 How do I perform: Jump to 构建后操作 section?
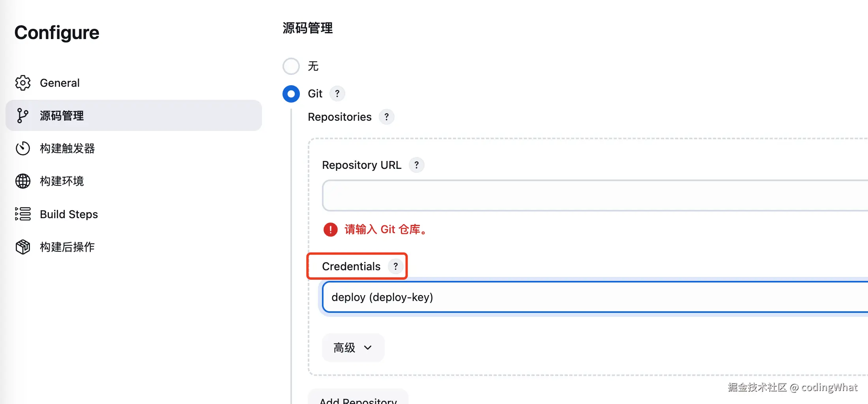(x=67, y=247)
